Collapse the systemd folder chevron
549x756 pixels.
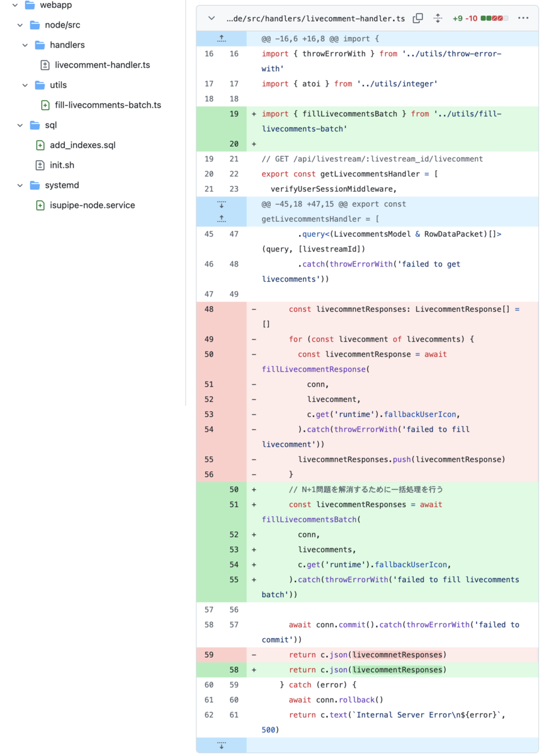(x=20, y=185)
